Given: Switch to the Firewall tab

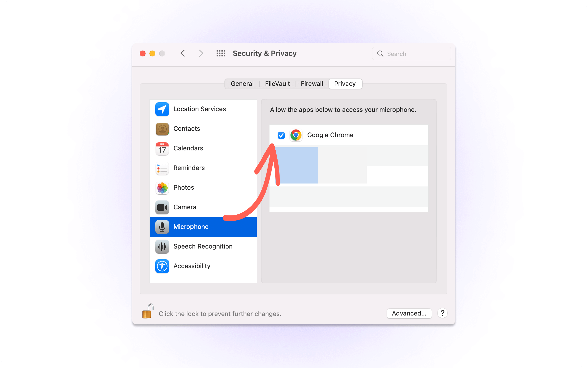Looking at the screenshot, I should click(312, 84).
